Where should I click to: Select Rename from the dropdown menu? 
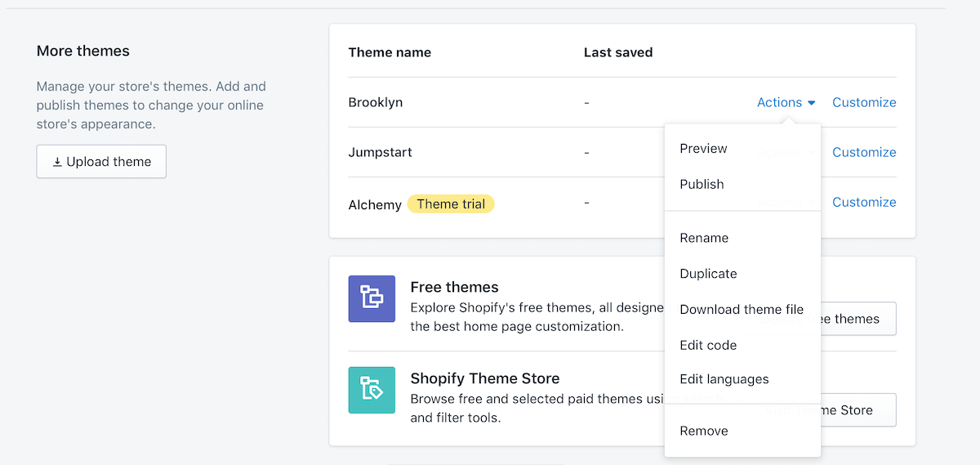[704, 238]
